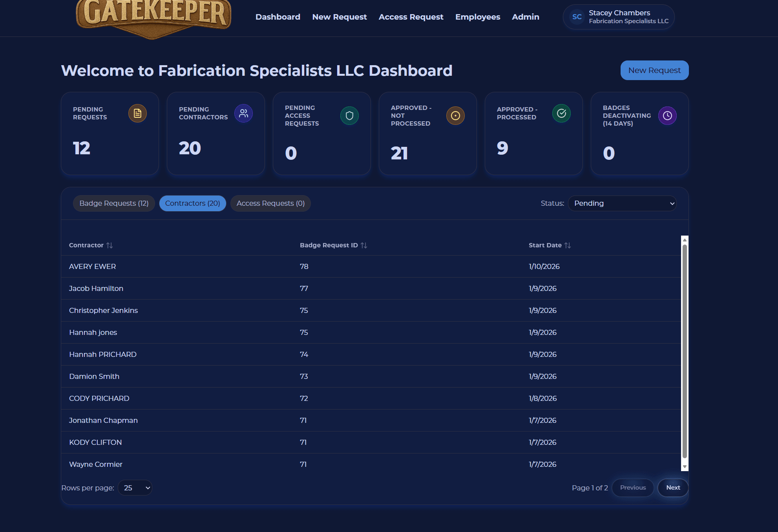
Task: Open the Admin nav item
Action: pyautogui.click(x=526, y=17)
